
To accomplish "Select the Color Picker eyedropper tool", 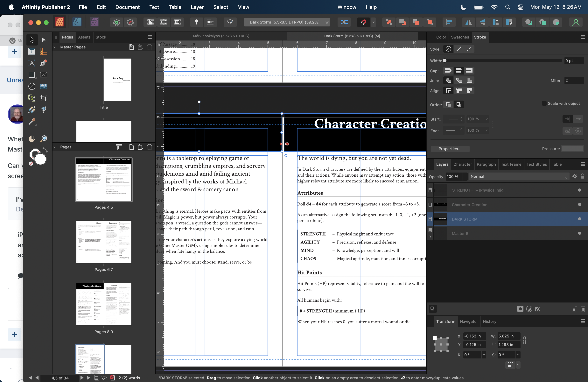I will [x=32, y=121].
